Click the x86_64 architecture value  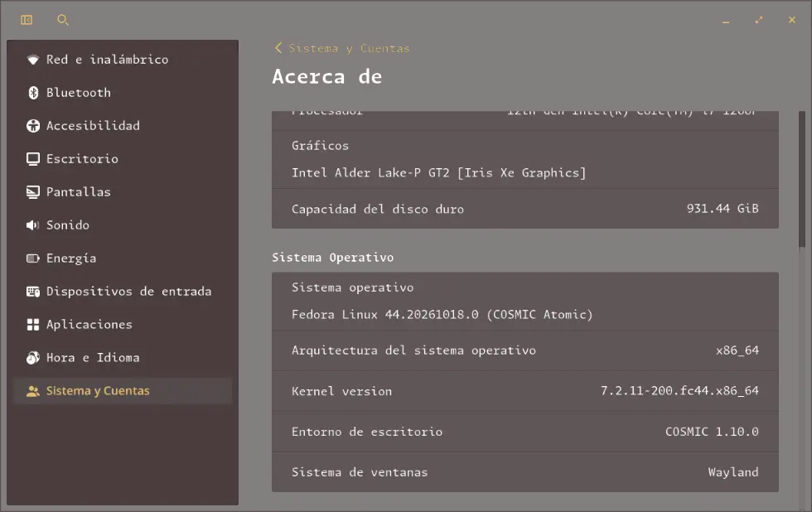tap(737, 350)
